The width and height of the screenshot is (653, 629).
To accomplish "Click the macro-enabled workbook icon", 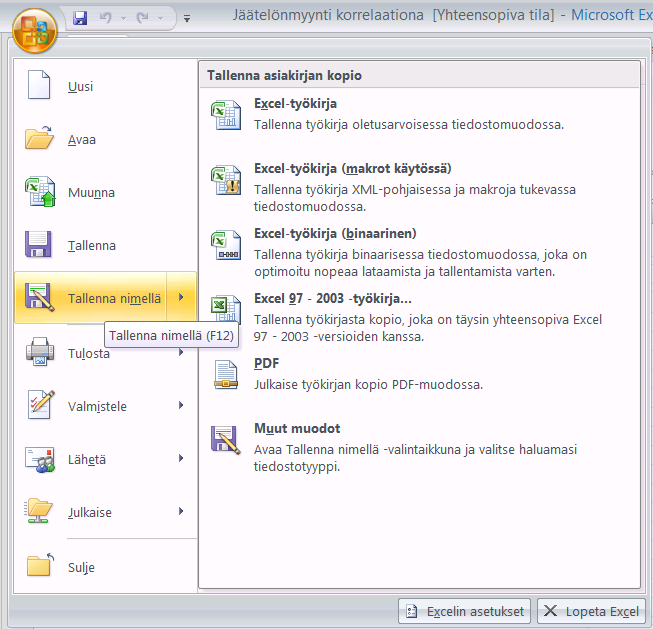I will coord(226,180).
